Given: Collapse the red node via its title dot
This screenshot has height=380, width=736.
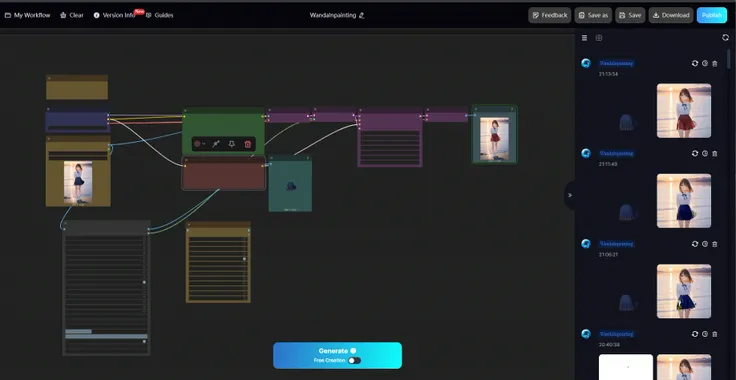Looking at the screenshot, I should point(186,160).
